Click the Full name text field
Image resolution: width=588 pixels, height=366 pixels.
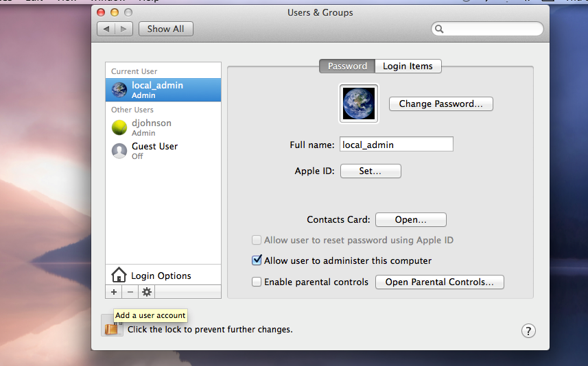pos(397,145)
